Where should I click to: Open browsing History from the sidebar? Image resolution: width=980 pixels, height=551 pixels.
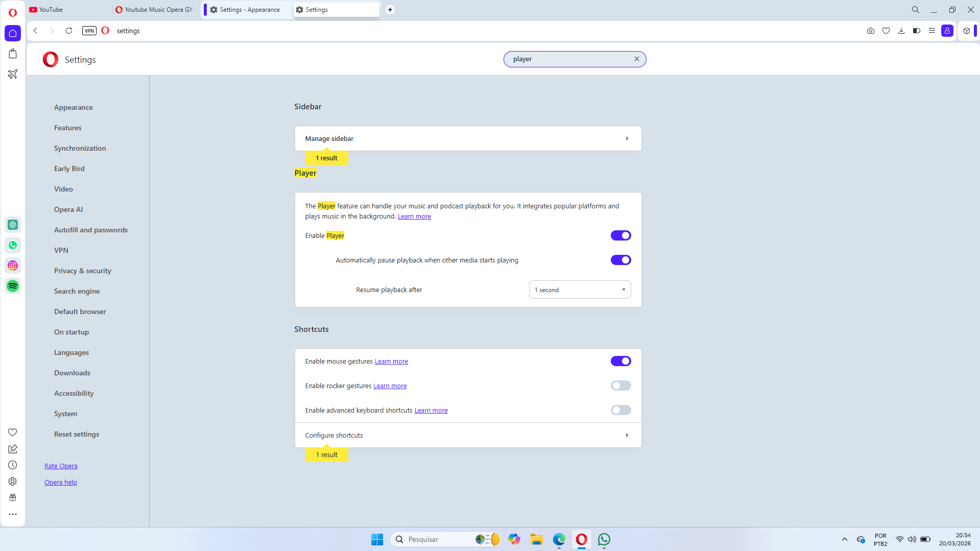tap(12, 465)
